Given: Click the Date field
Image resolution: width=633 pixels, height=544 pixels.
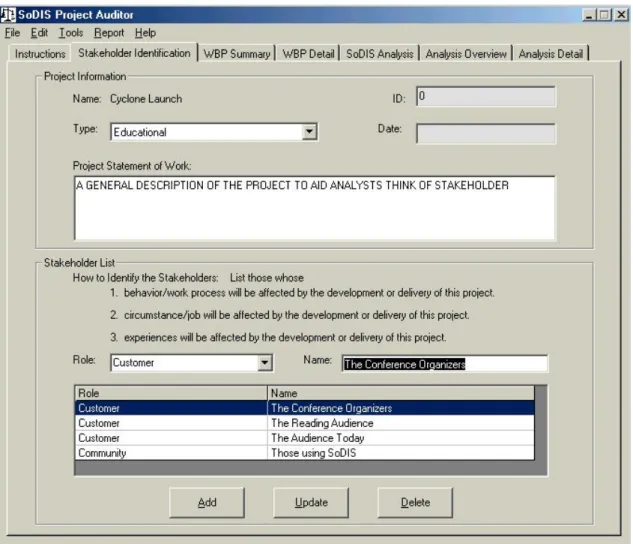Looking at the screenshot, I should coord(486,134).
